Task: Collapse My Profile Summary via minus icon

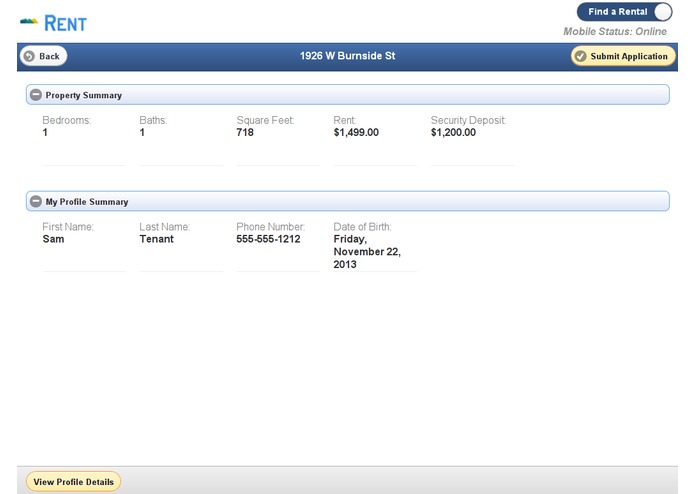Action: 36,202
